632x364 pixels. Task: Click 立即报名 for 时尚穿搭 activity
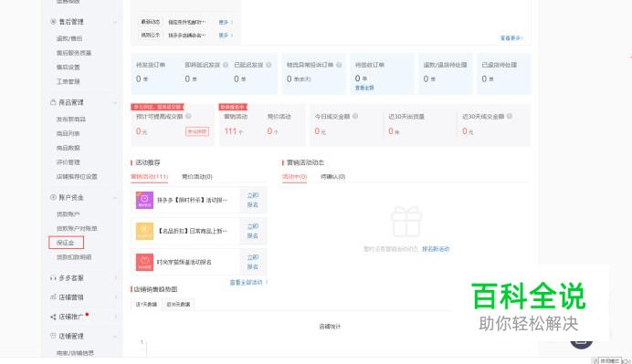253,262
